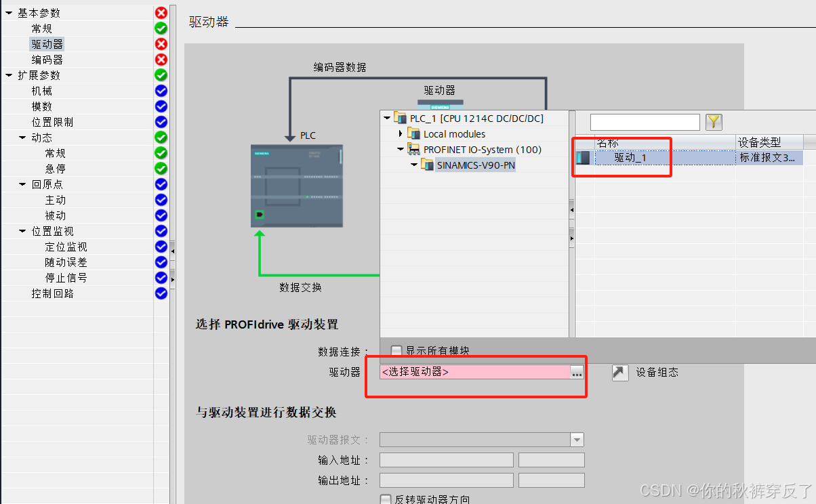Toggle 反转驱动器方向 checkbox
This screenshot has height=504, width=816.
pyautogui.click(x=386, y=500)
